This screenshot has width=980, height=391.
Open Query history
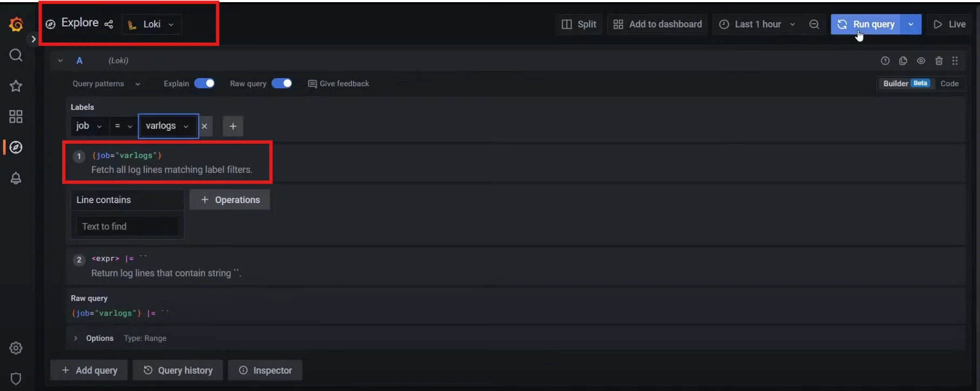click(x=178, y=371)
